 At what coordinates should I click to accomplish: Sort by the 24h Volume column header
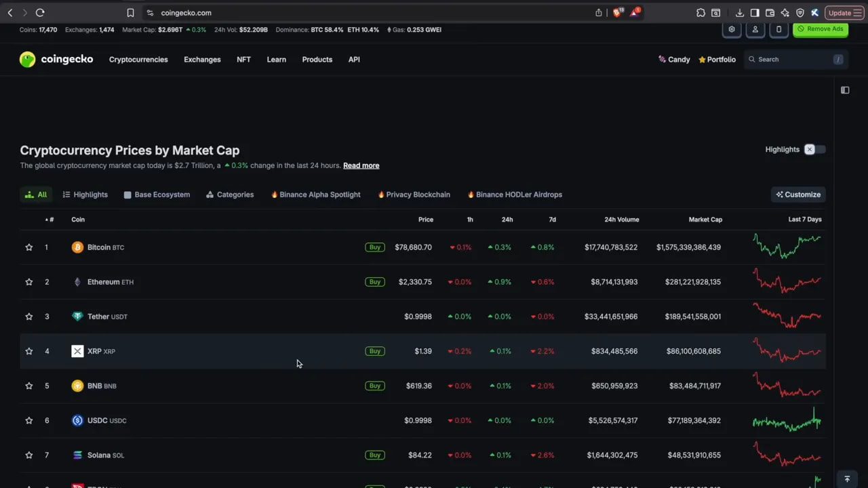pyautogui.click(x=622, y=220)
